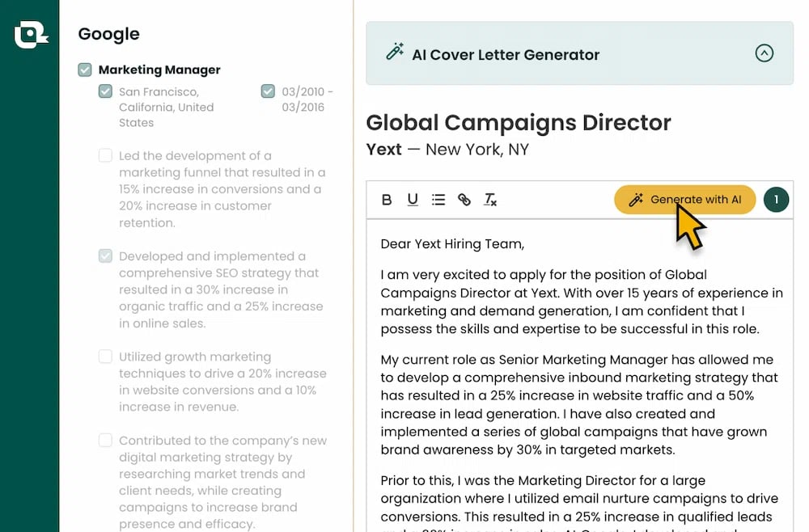This screenshot has height=532, width=809.
Task: Apply underline formatting
Action: pos(413,200)
